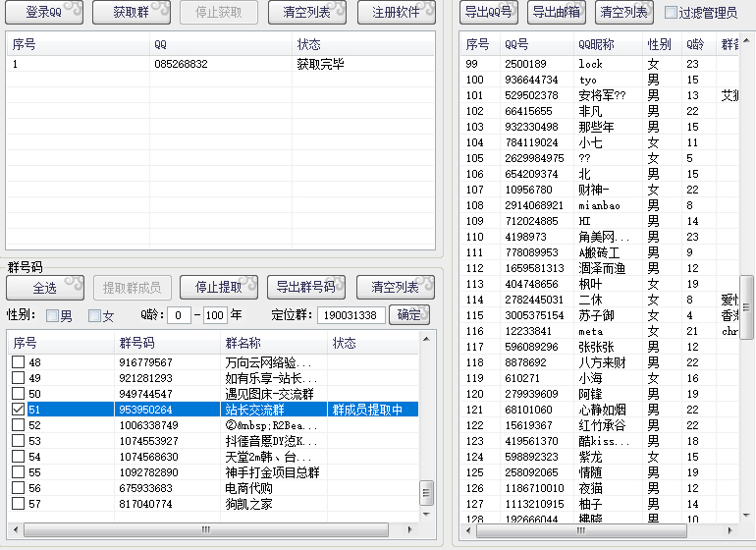This screenshot has height=550, width=756.
Task: Click group list horizontal scroll left arrow
Action: pyautogui.click(x=16, y=529)
